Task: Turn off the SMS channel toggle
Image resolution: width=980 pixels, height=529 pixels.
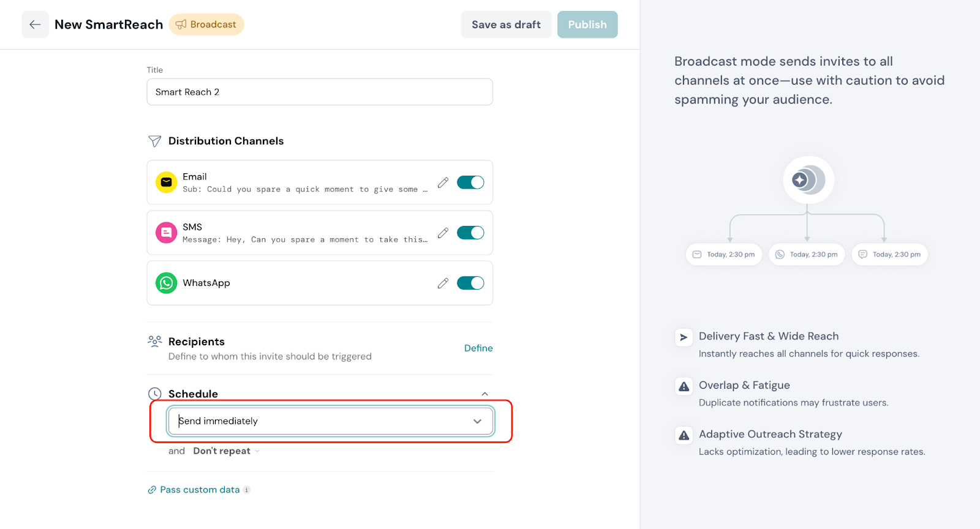Action: tap(470, 233)
